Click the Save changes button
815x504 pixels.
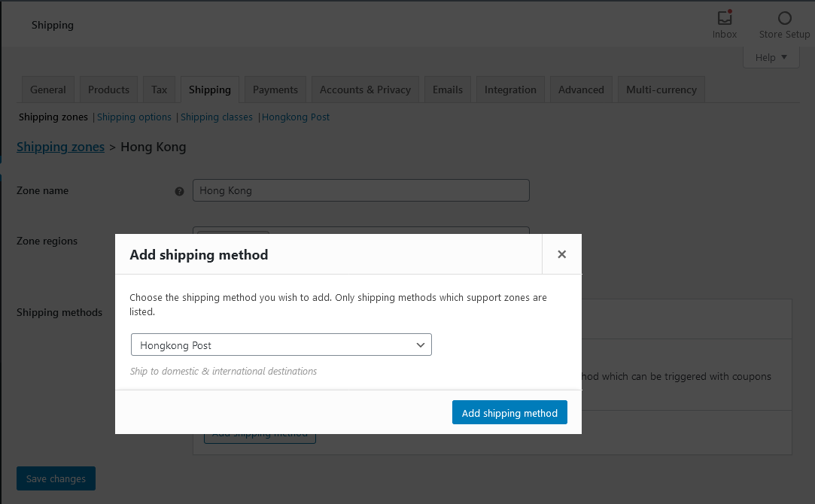click(x=56, y=478)
